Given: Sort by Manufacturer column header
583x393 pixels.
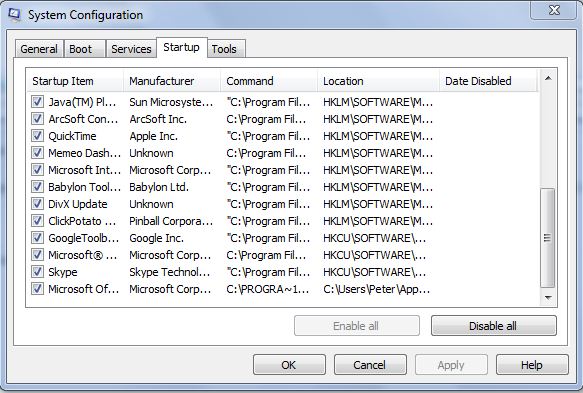Looking at the screenshot, I should coord(172,81).
